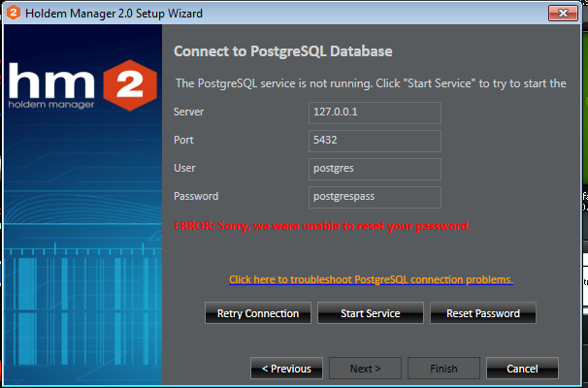This screenshot has height=388, width=588.
Task: Click the Password field showing postgrespass
Action: tap(375, 197)
